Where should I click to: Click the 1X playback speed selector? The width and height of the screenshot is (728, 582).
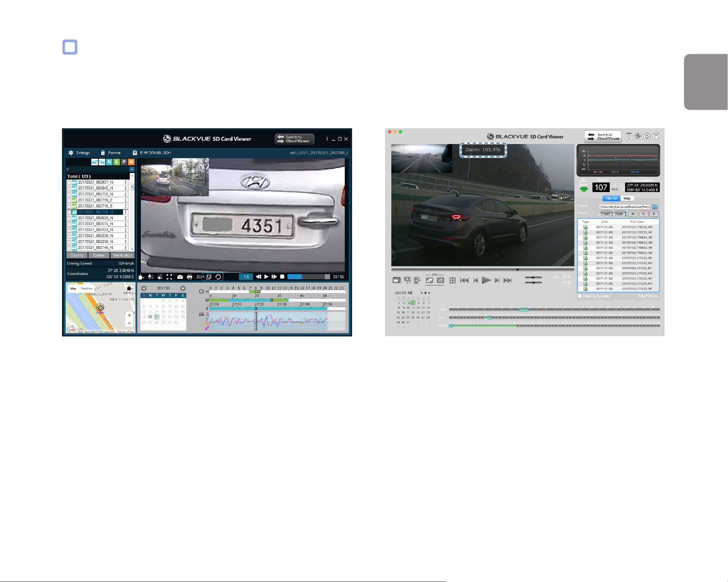click(246, 277)
